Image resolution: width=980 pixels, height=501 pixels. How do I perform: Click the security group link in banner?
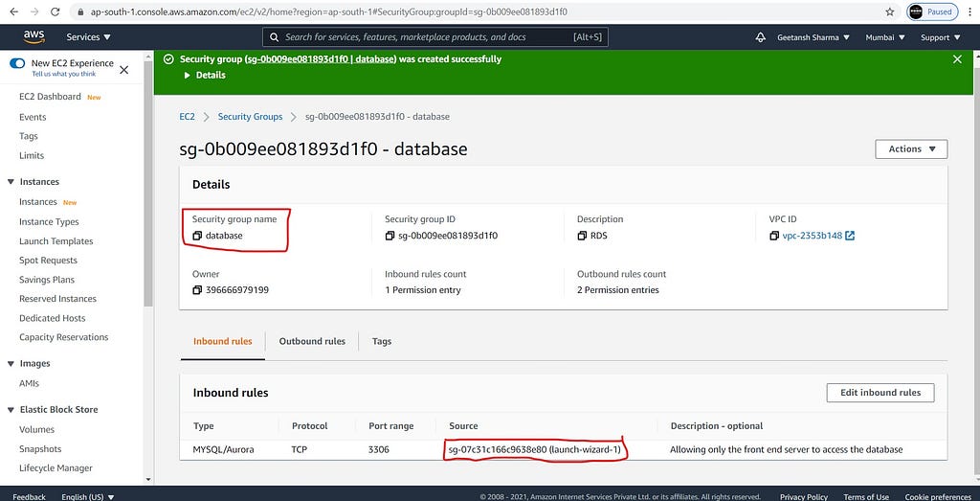click(321, 59)
